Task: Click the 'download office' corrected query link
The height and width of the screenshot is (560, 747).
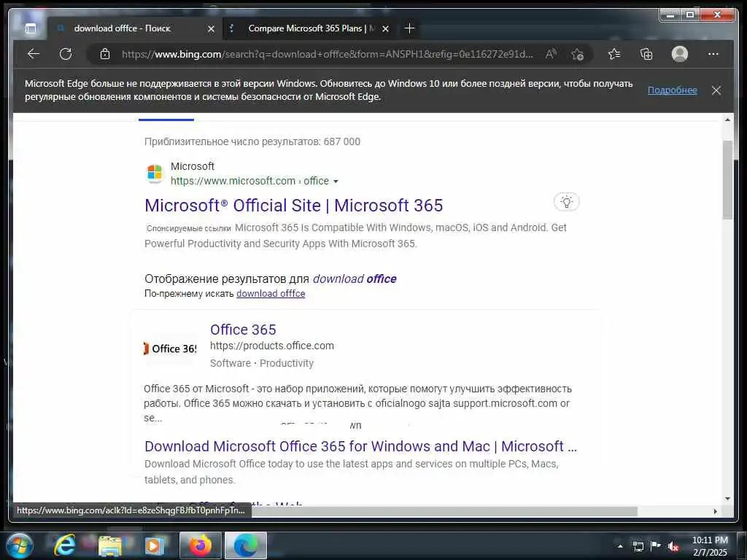Action: pyautogui.click(x=355, y=279)
